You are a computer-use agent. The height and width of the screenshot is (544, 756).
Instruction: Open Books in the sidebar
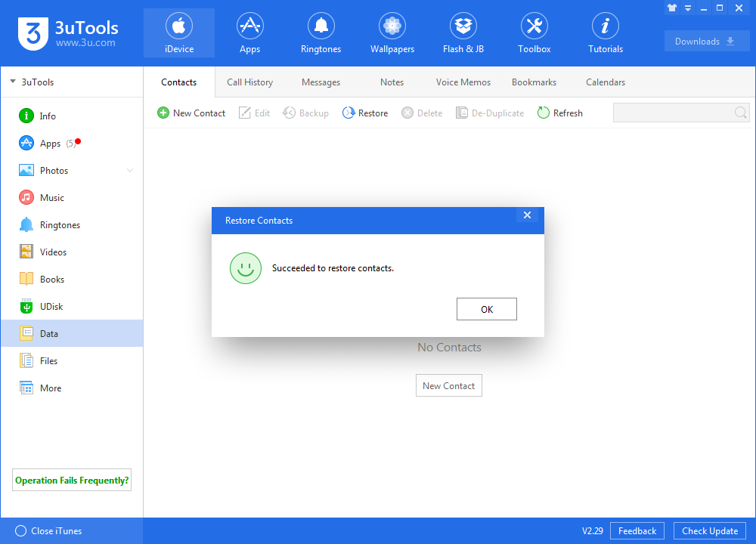(x=72, y=280)
